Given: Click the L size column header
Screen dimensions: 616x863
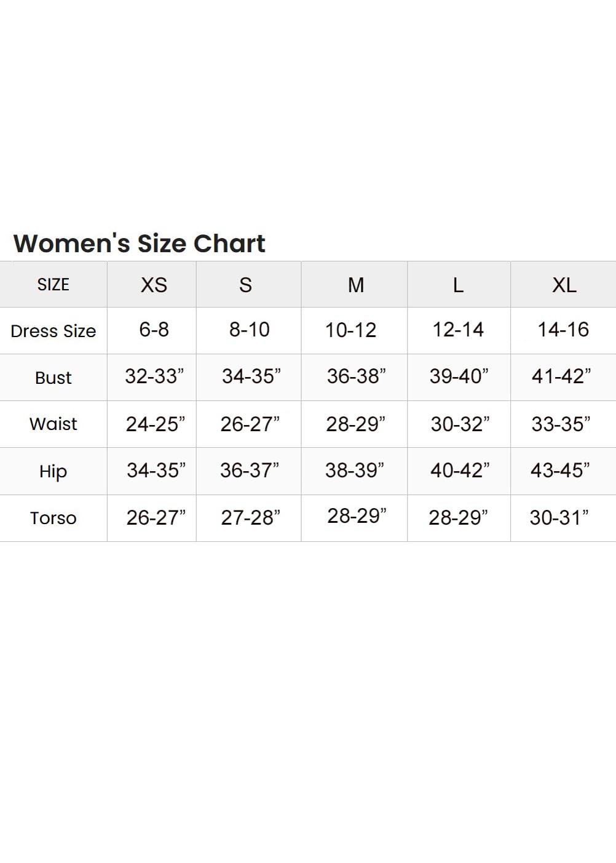Looking at the screenshot, I should click(458, 285).
